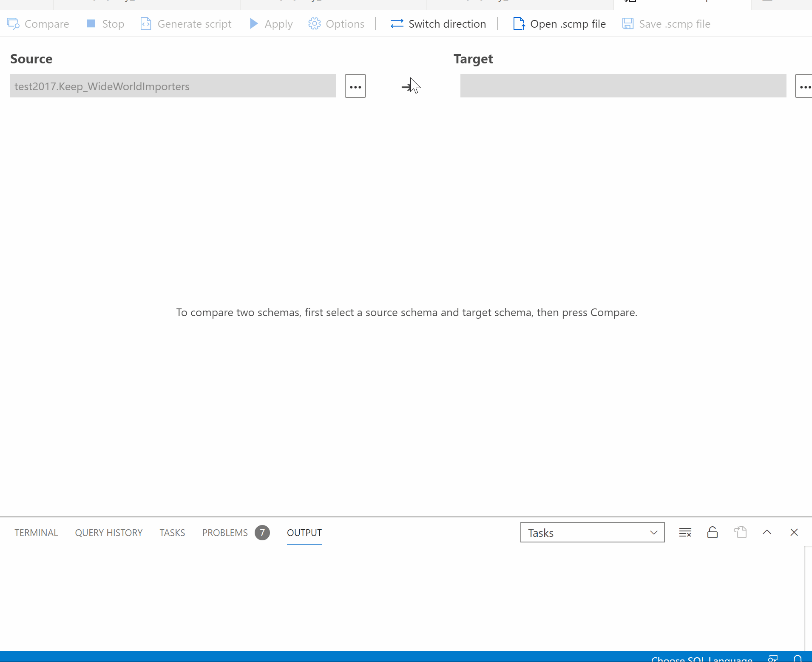The width and height of the screenshot is (812, 662).
Task: Maximize the bottom panel with the chevron
Action: (767, 532)
